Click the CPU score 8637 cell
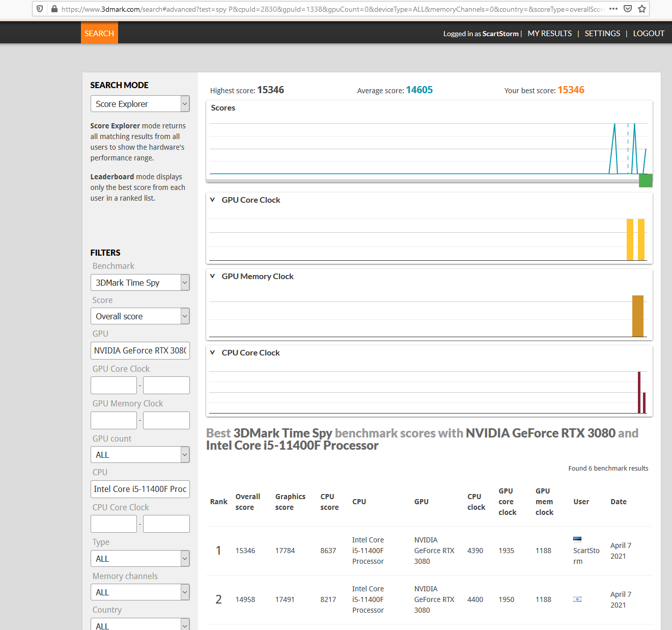 tap(328, 551)
